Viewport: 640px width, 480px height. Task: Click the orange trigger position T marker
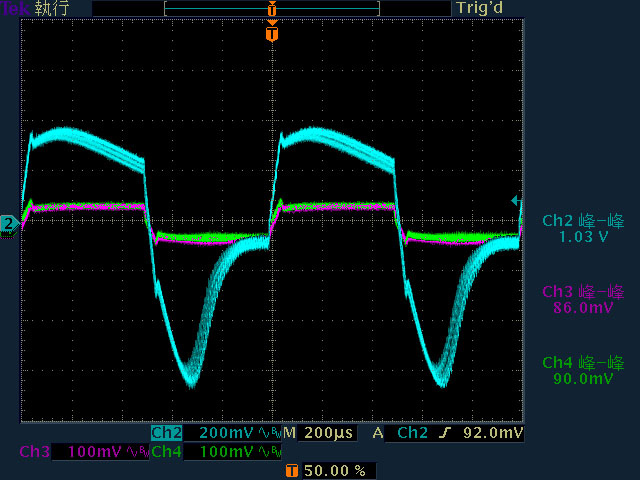272,33
